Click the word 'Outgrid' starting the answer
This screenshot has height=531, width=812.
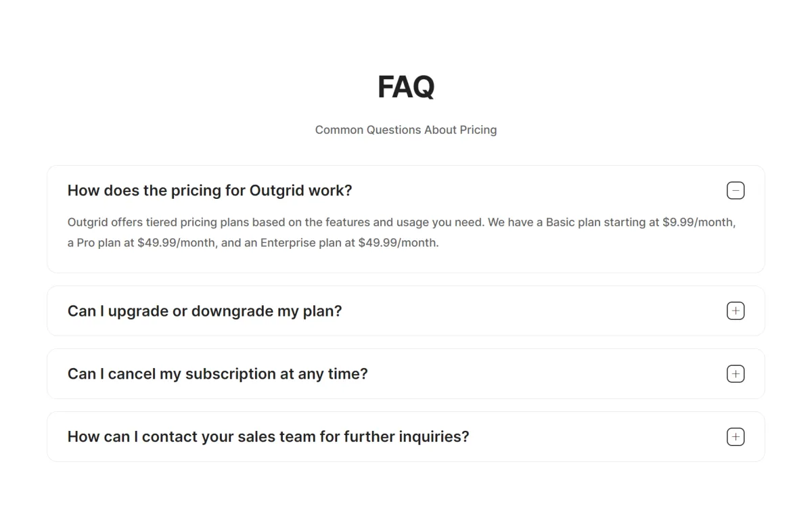coord(88,223)
